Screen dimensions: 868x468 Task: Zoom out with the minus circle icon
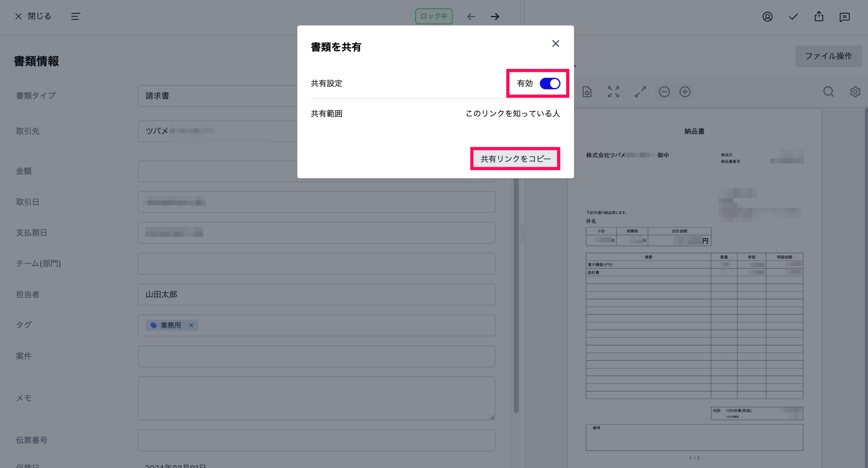(x=664, y=92)
